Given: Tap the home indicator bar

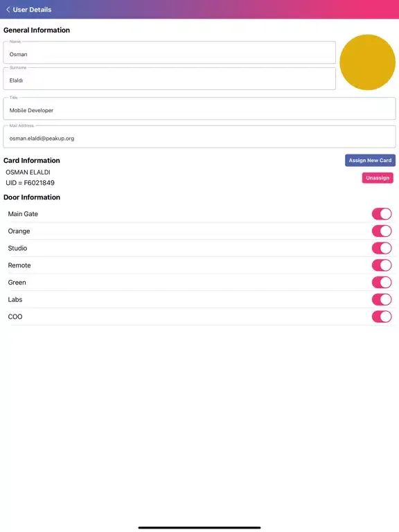Looking at the screenshot, I should click(199, 528).
